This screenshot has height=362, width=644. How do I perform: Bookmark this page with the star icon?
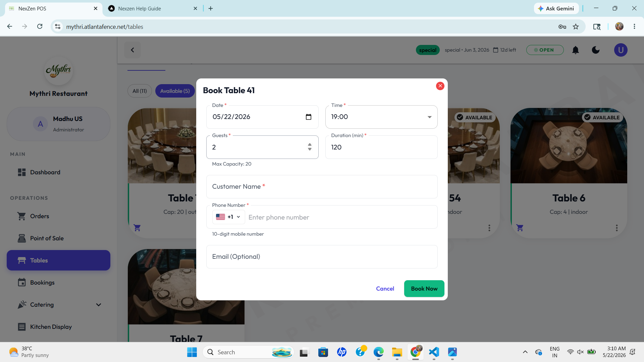(576, 27)
